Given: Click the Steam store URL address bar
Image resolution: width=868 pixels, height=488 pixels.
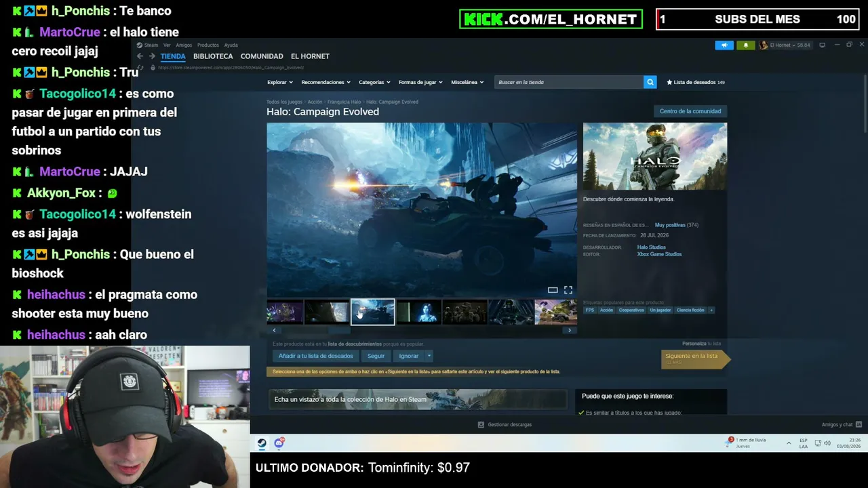Looking at the screenshot, I should pyautogui.click(x=231, y=67).
